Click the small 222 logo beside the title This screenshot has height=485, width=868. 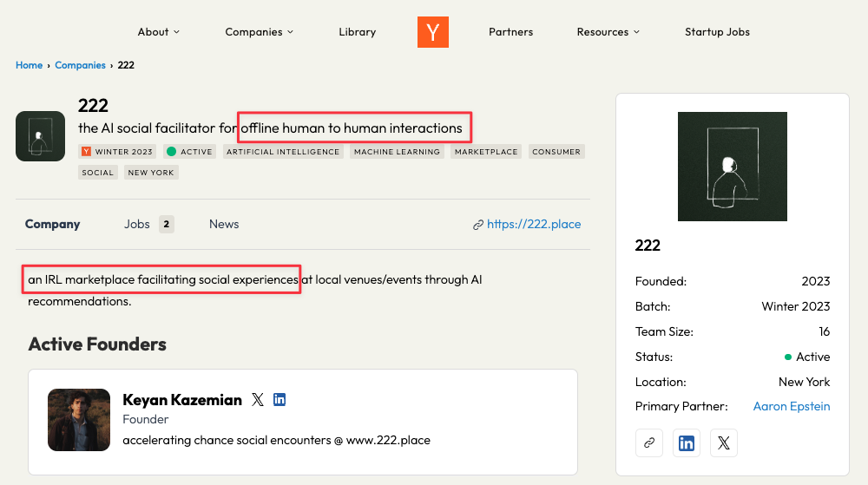pyautogui.click(x=41, y=136)
